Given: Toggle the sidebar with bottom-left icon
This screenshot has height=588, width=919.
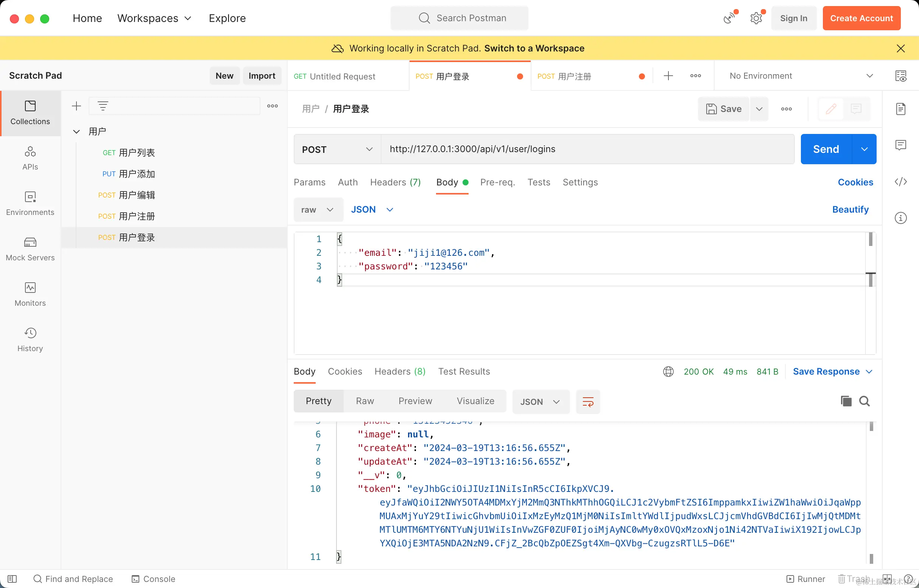Looking at the screenshot, I should [x=12, y=579].
